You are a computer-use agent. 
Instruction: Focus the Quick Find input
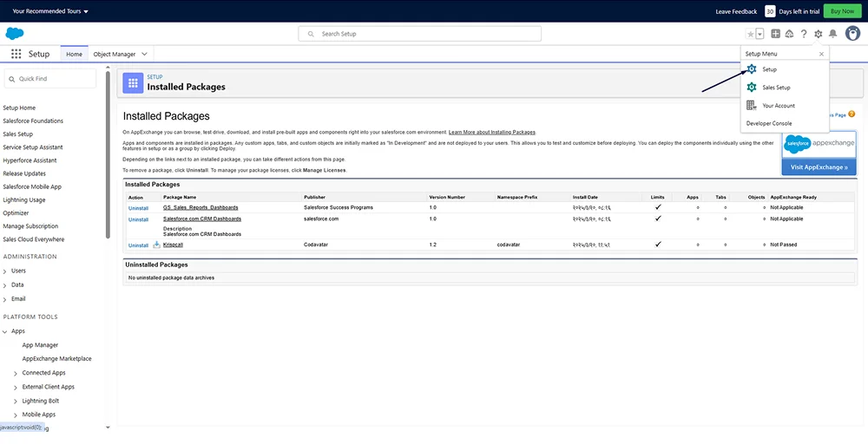pyautogui.click(x=49, y=79)
